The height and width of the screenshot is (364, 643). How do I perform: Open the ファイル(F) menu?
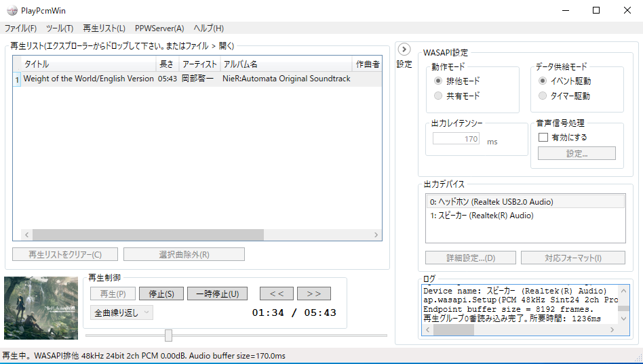point(20,28)
